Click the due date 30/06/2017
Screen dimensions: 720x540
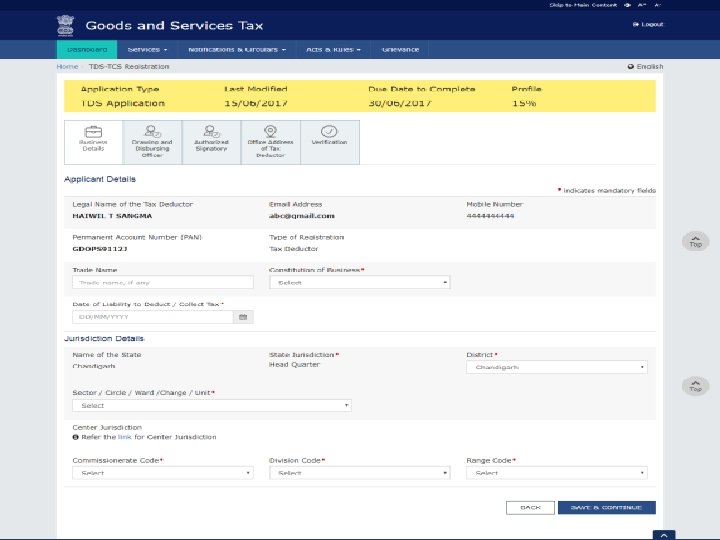[400, 103]
